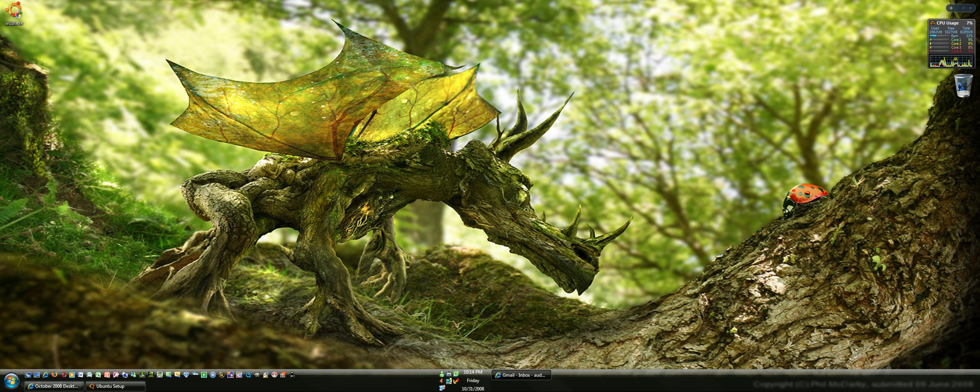Launch Internet Explorer from Quick Launch
The width and height of the screenshot is (980, 392).
coord(46,375)
